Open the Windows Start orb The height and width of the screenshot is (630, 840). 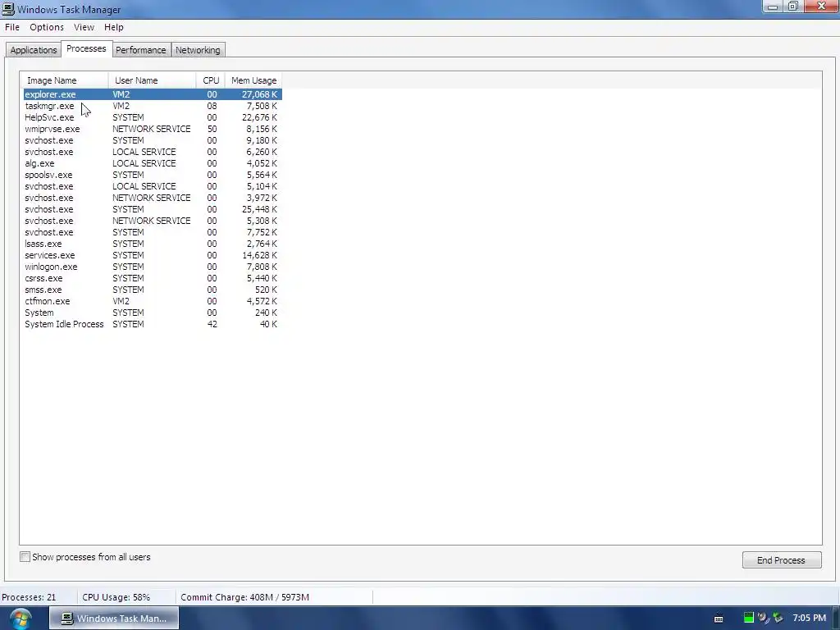click(x=21, y=619)
